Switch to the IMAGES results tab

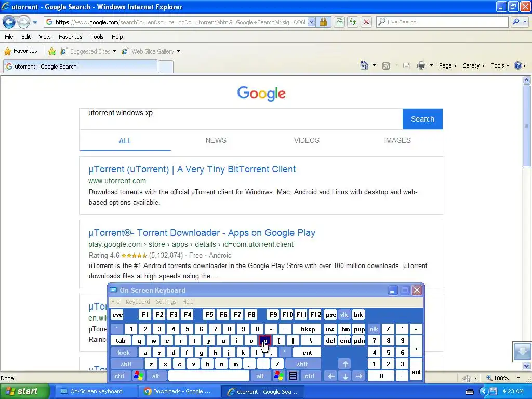397,140
